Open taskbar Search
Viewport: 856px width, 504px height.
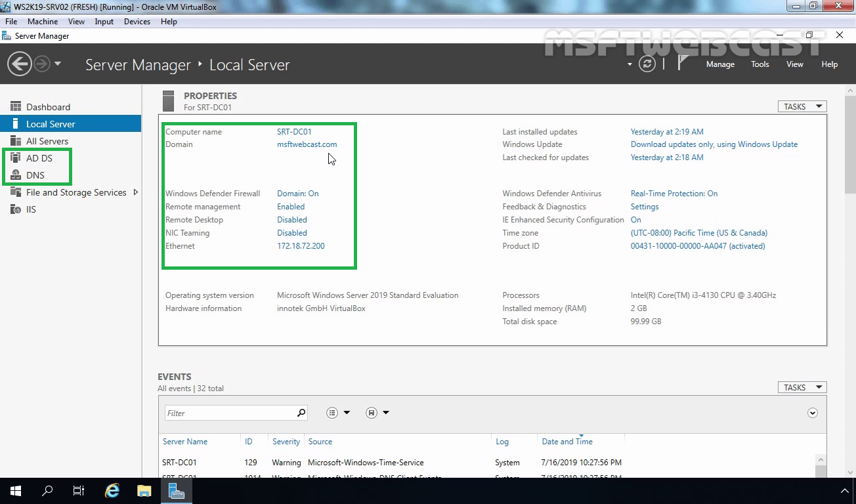point(47,491)
